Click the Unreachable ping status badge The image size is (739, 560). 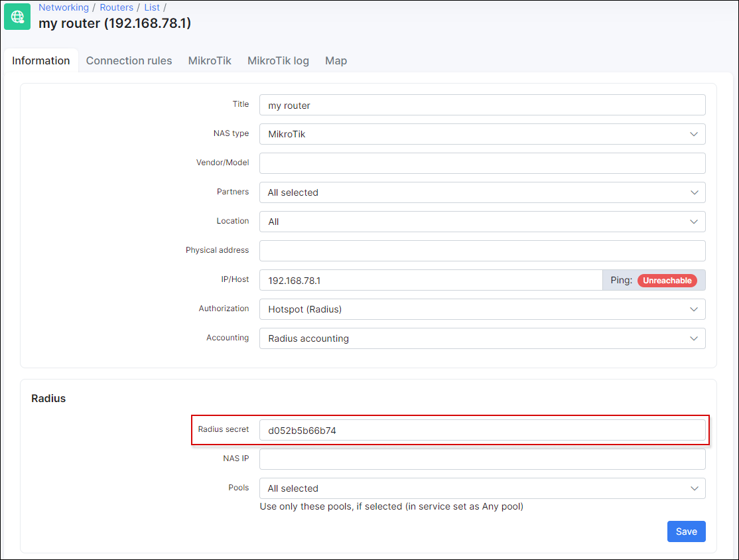667,281
